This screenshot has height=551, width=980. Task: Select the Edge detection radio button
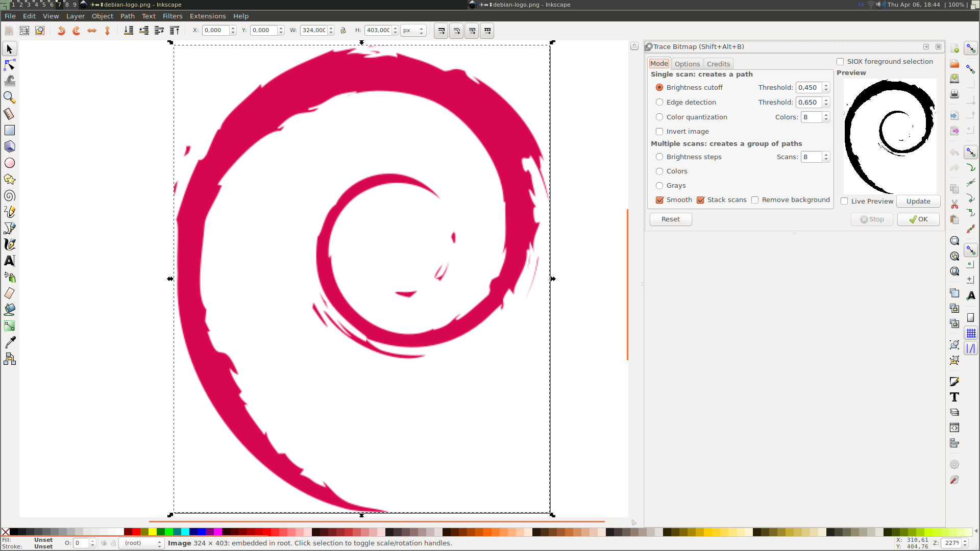659,103
